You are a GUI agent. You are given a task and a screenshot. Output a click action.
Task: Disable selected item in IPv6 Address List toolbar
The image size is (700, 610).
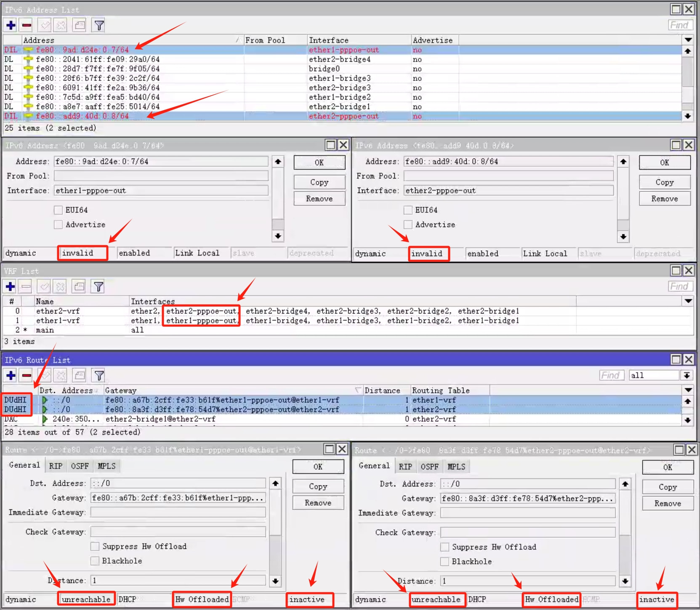tap(61, 25)
